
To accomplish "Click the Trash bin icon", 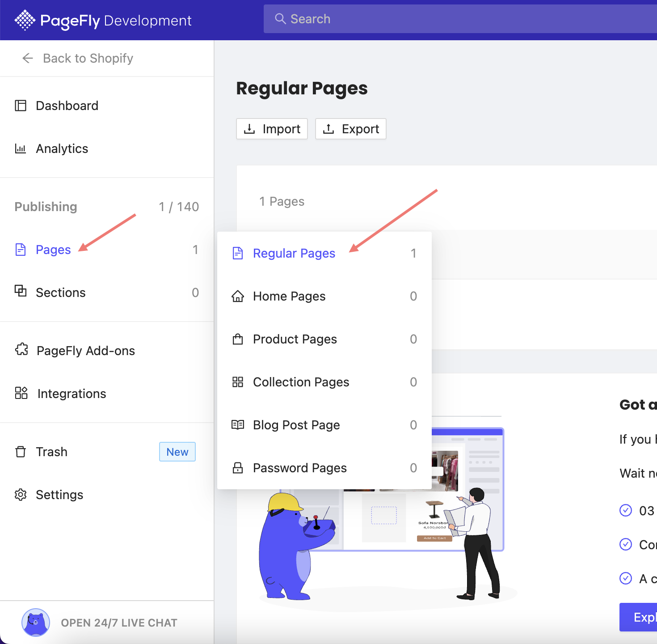I will pyautogui.click(x=21, y=452).
